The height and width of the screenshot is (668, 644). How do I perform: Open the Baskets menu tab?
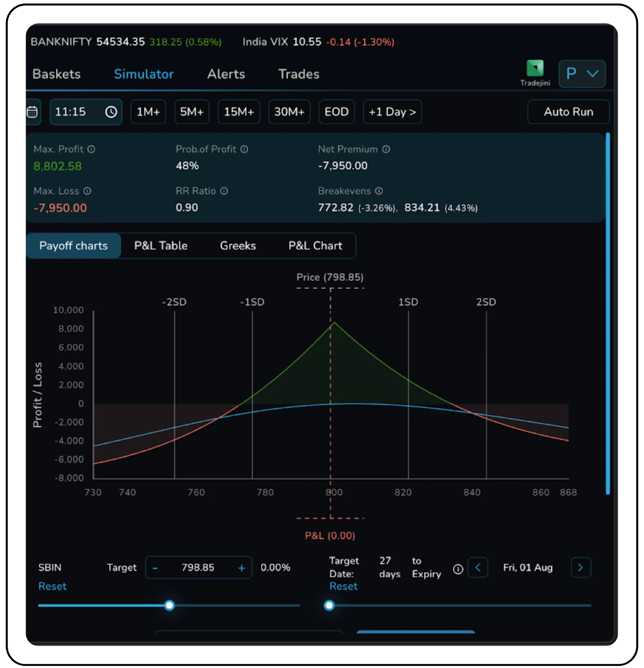click(x=57, y=74)
